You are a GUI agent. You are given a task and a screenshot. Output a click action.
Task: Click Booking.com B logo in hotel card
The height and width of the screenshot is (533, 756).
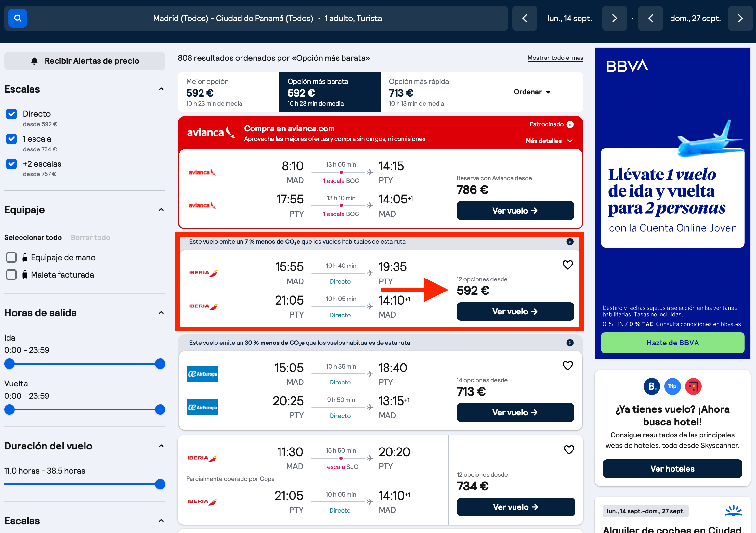click(x=652, y=386)
